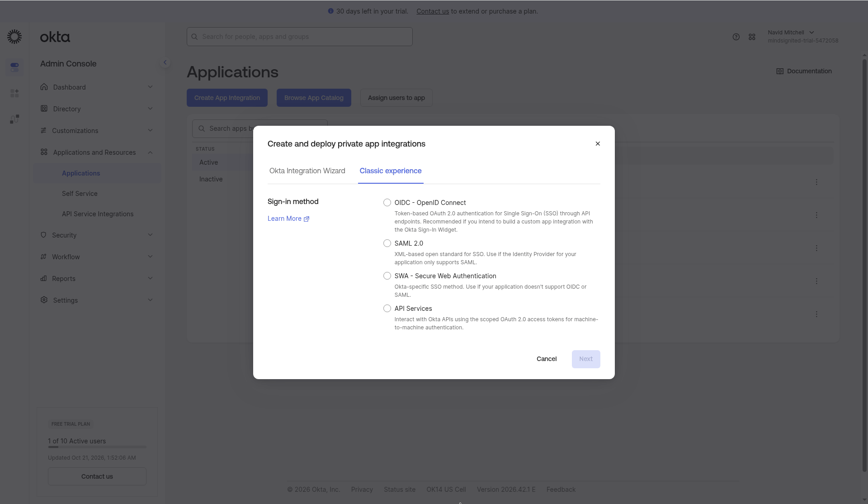Select SWA - Secure Web Authentication option
The image size is (868, 504).
point(387,276)
